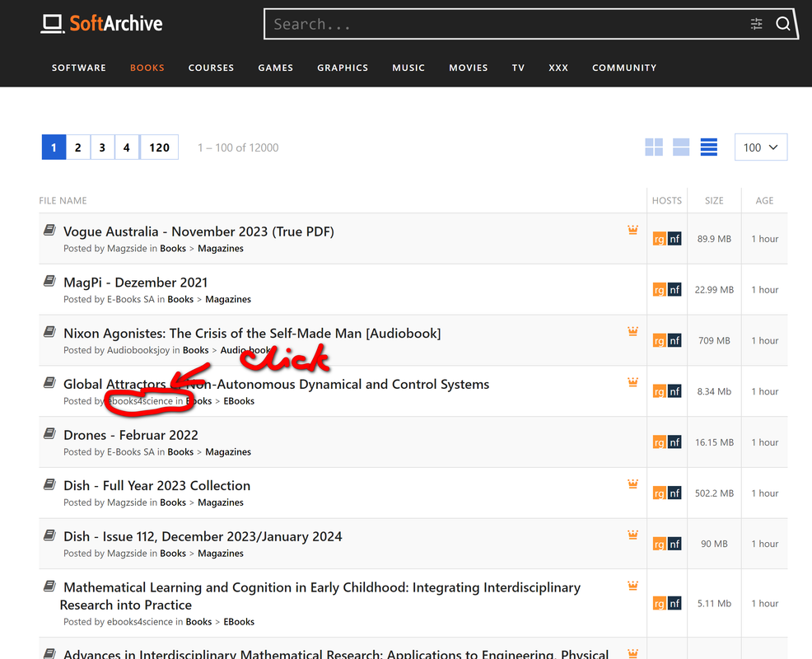This screenshot has width=812, height=659.
Task: Click the rg host badge for Nixon Agonistes
Action: coord(659,340)
